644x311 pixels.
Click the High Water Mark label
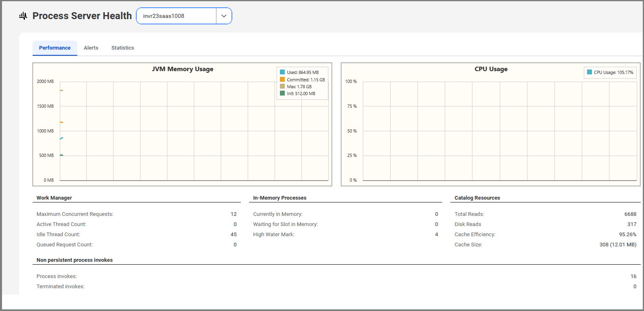tap(274, 235)
